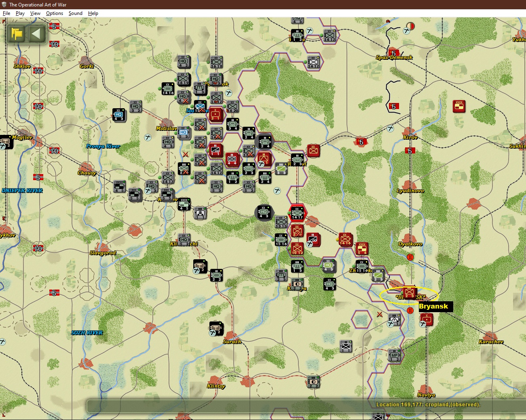Select the black counter marked 14 16

168,88
